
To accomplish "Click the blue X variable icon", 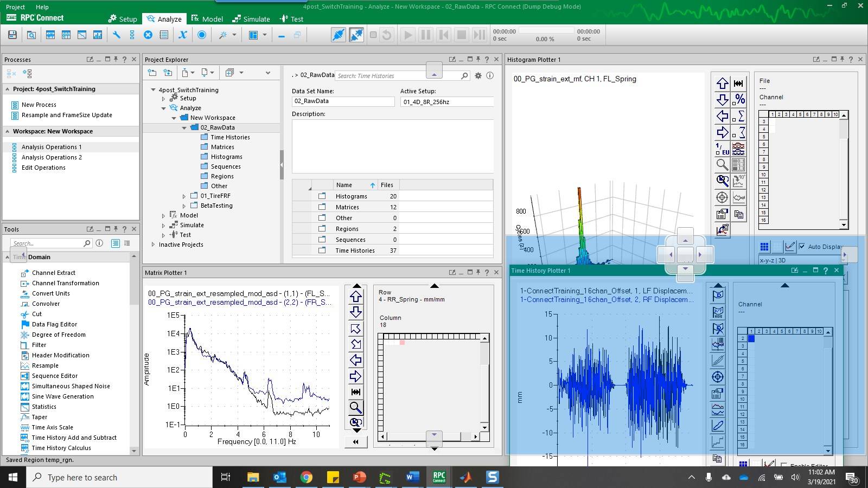I will click(x=183, y=35).
